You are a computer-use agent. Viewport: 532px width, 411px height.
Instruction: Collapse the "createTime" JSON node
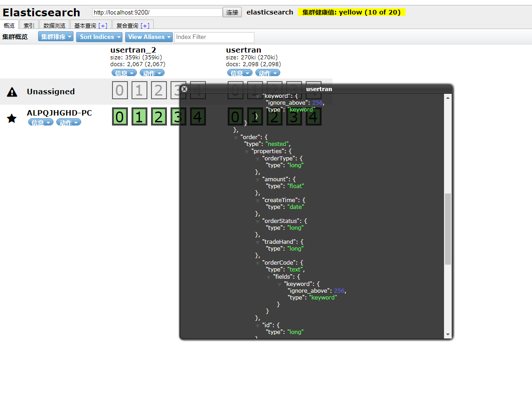(258, 201)
